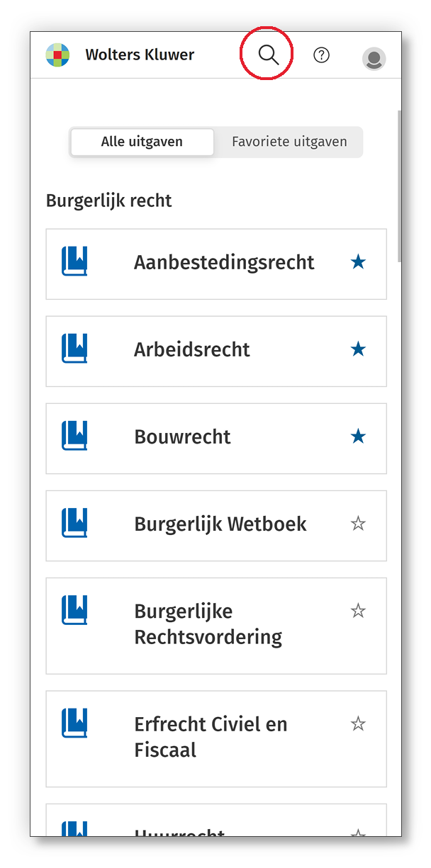
Task: Open the Burgerlijke Rechtsvordering publication
Action: click(x=208, y=624)
